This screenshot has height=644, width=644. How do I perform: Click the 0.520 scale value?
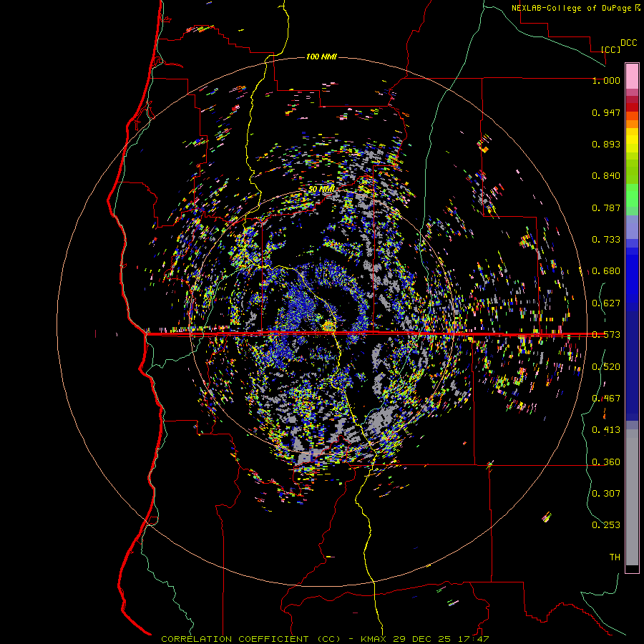606,367
